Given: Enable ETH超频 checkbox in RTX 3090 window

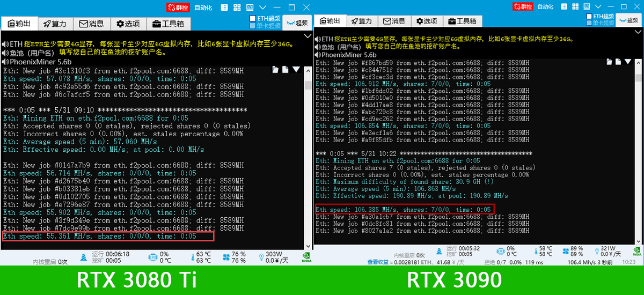Looking at the screenshot, I should [589, 16].
